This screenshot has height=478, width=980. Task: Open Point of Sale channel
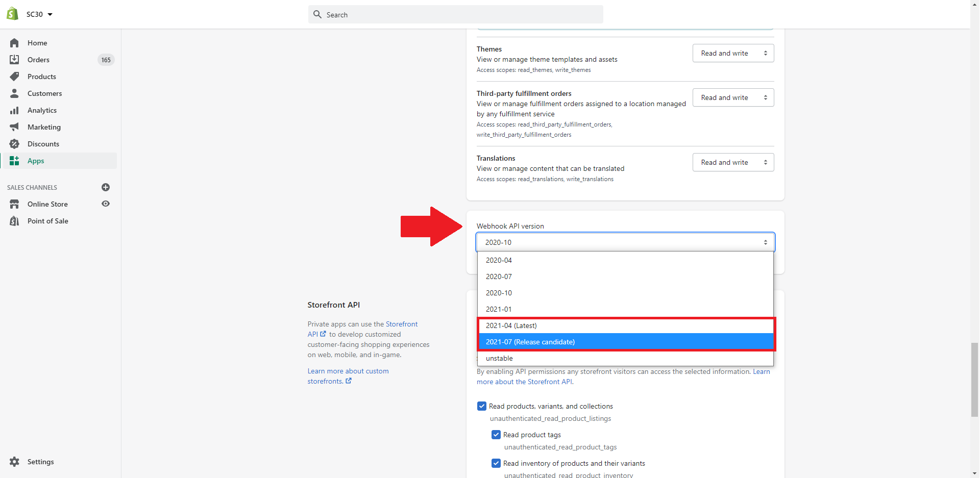pos(48,221)
